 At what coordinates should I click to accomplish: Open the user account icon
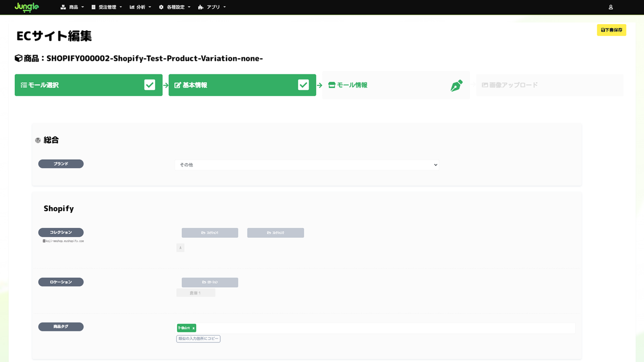[x=611, y=7]
